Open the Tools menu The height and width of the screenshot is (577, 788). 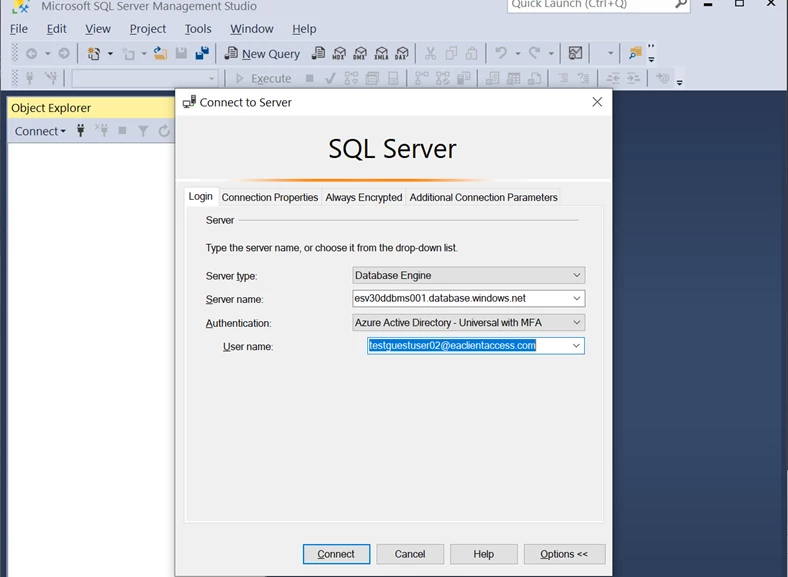tap(198, 29)
